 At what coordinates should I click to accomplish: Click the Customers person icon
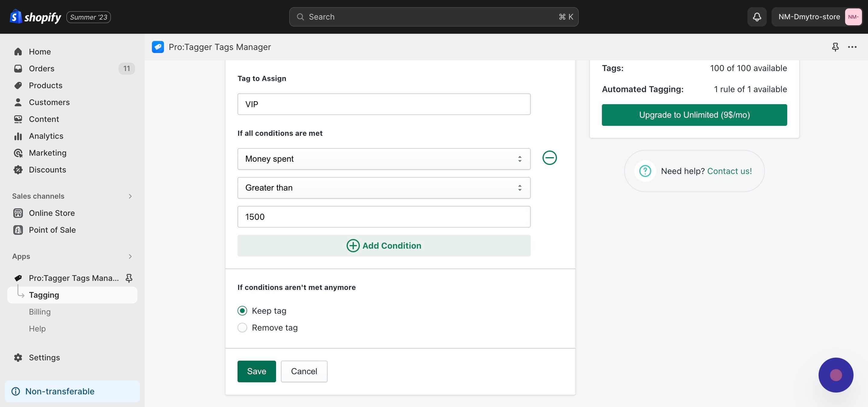(18, 102)
